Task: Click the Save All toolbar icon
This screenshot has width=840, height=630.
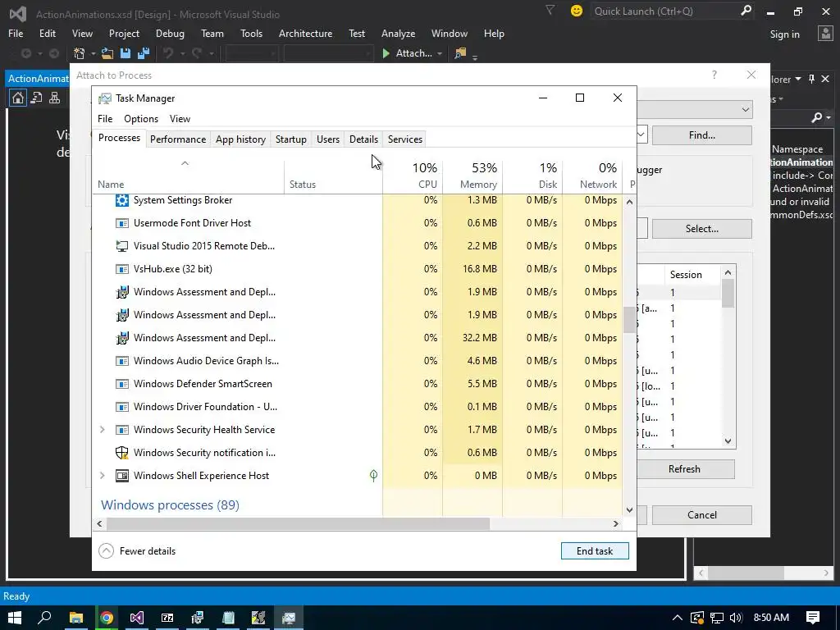Action: pos(143,53)
